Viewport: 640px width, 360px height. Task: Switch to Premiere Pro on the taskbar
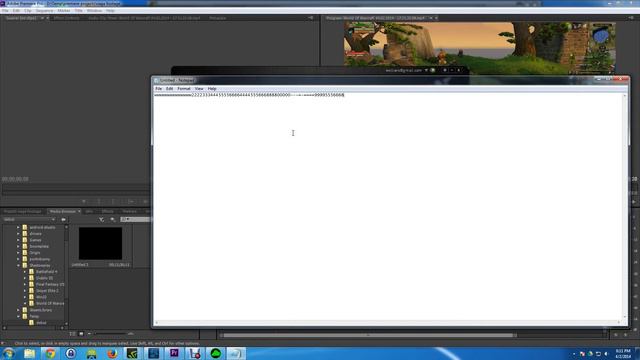[x=174, y=353]
